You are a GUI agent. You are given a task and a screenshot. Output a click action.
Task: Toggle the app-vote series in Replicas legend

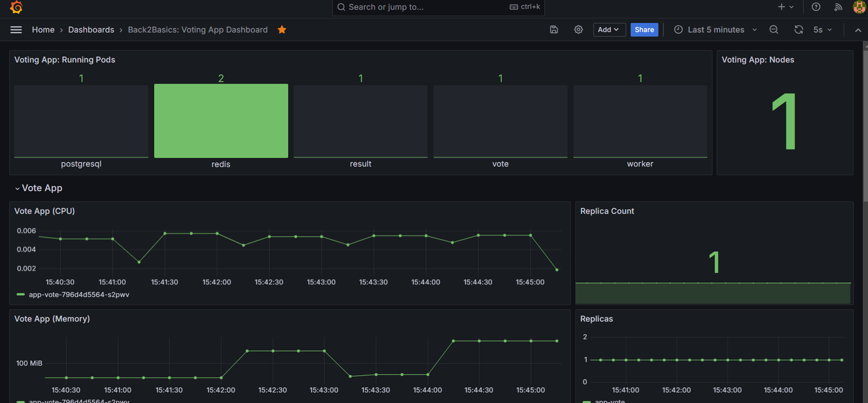(610, 401)
